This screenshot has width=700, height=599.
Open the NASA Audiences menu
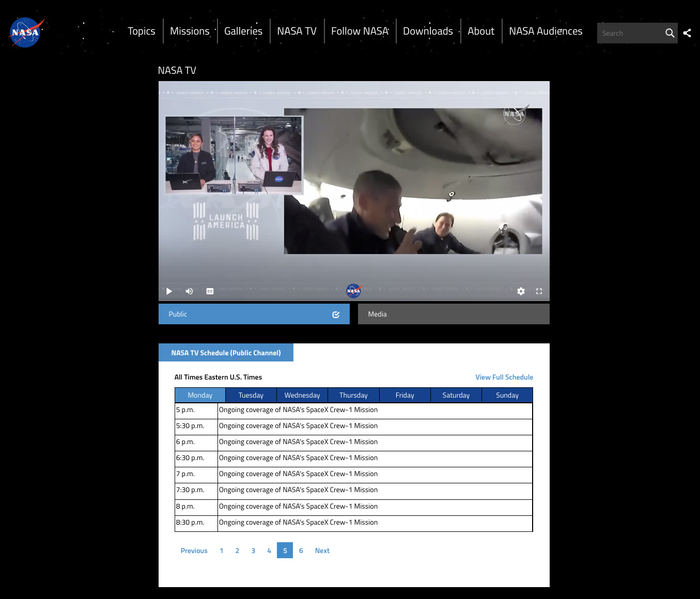(x=546, y=31)
